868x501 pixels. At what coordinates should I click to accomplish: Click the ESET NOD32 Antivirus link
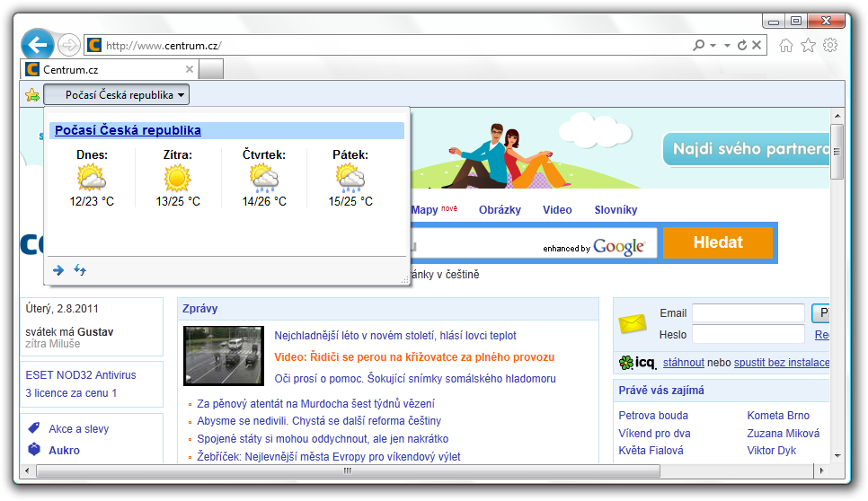tap(81, 375)
